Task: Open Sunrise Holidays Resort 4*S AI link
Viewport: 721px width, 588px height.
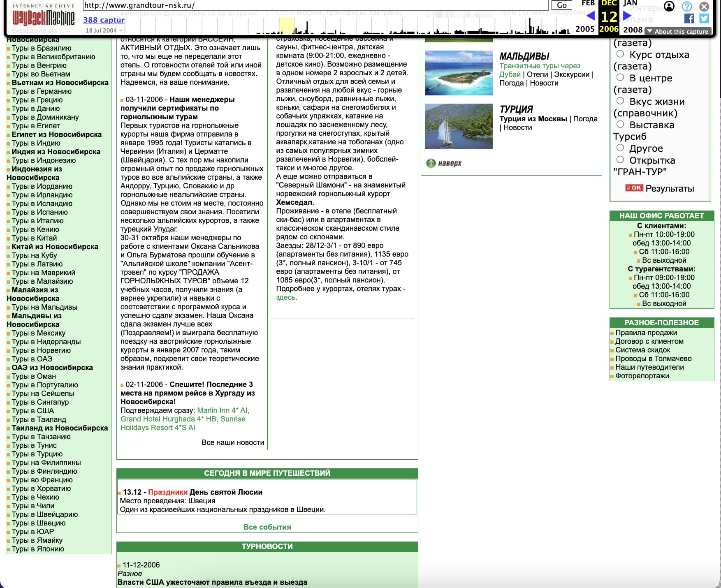Action: [183, 424]
